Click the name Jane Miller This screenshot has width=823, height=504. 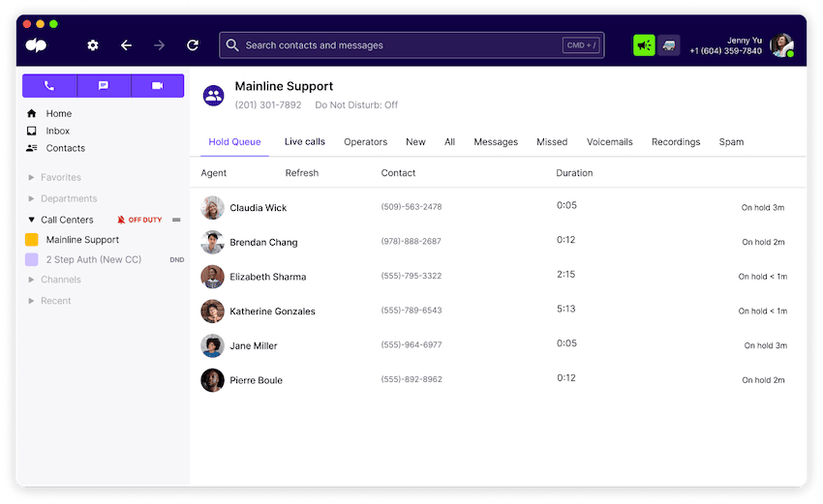tap(254, 345)
